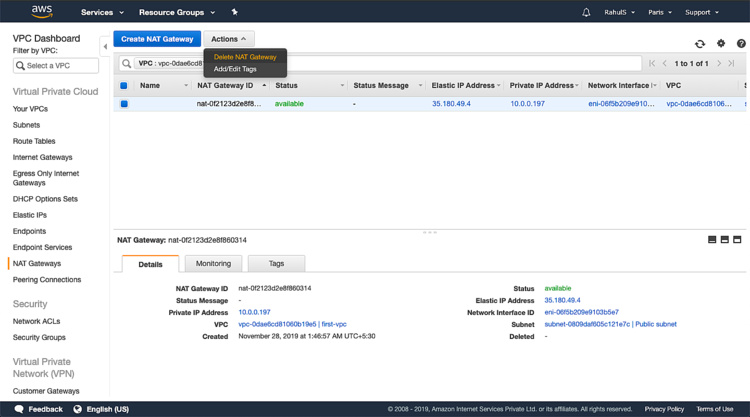Click the Create NAT Gateway button
The width and height of the screenshot is (750, 417).
157,39
